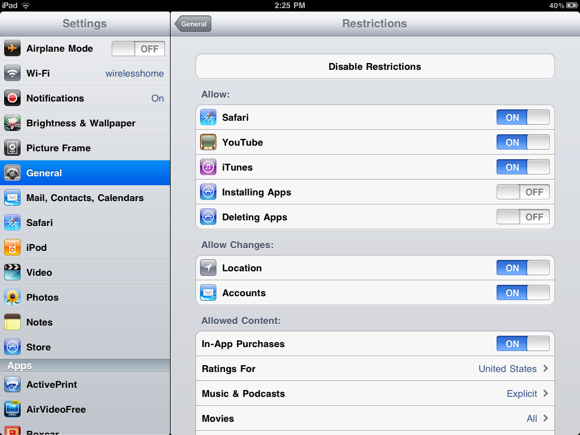Toggle the Airplane Mode switch
This screenshot has height=435, width=580.
(x=138, y=49)
